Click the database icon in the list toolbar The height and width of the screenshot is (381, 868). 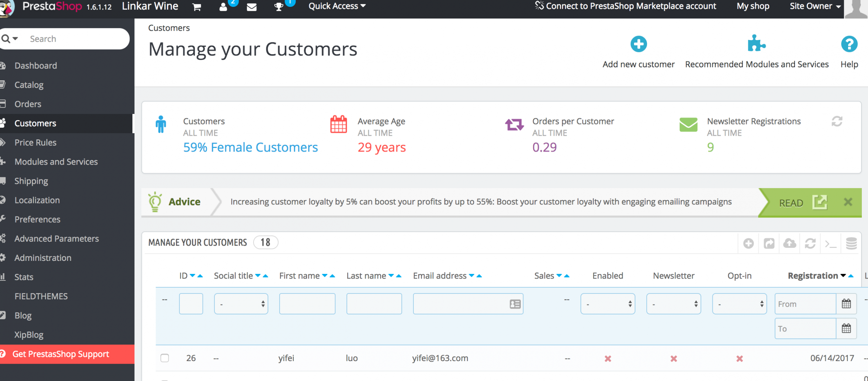(851, 243)
